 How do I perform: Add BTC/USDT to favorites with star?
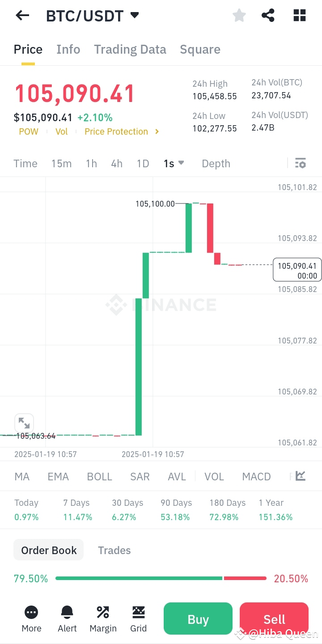pyautogui.click(x=239, y=16)
